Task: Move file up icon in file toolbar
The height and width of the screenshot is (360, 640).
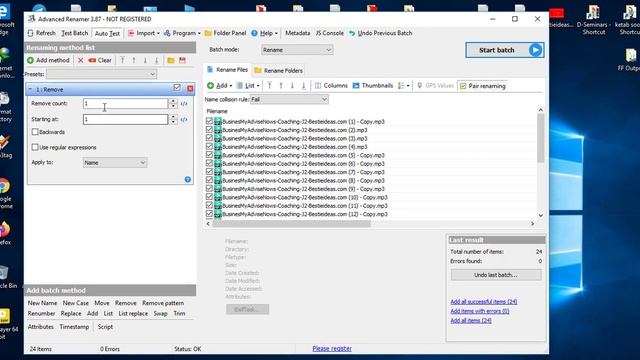Action: 281,86
